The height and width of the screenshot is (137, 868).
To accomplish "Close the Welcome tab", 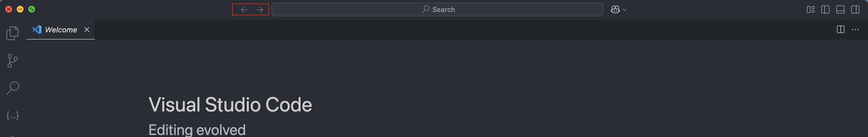I will [x=87, y=30].
